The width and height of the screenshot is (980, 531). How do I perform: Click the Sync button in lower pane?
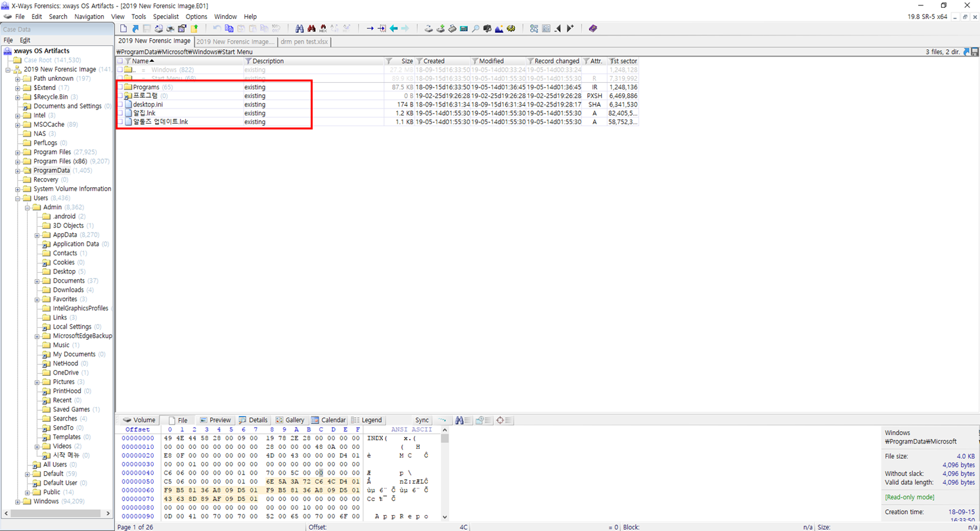[x=422, y=420]
